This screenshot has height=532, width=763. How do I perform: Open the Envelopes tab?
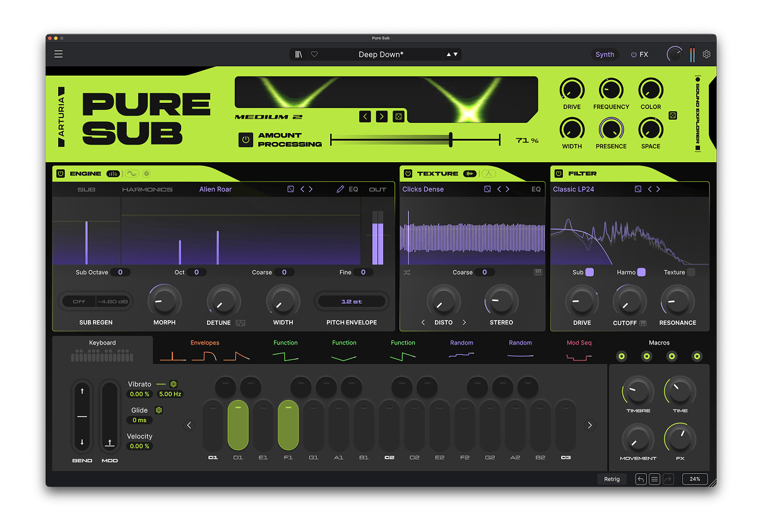pyautogui.click(x=205, y=350)
